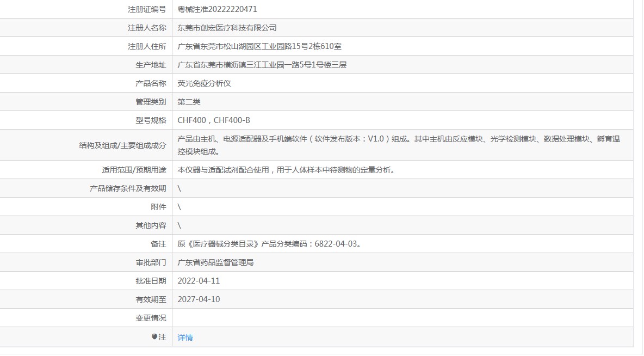Click the remark text with code 6822-04-03

pos(269,244)
